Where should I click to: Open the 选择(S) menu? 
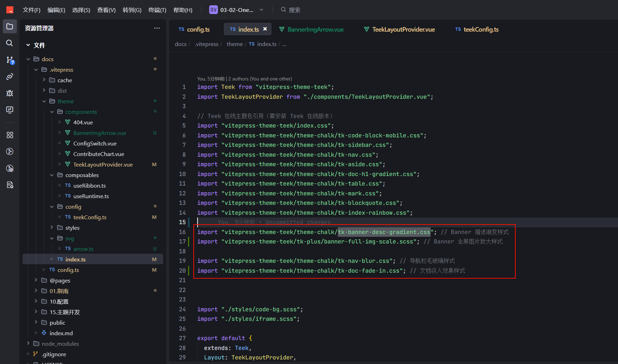[x=81, y=10]
